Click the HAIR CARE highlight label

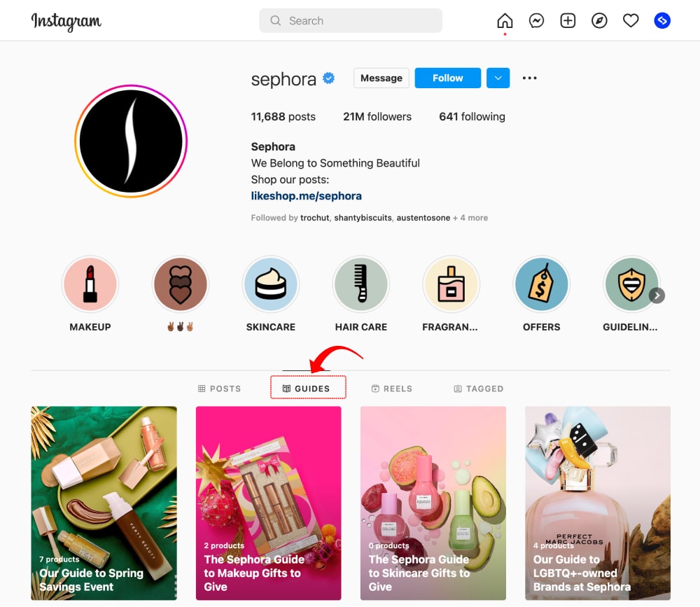(360, 327)
